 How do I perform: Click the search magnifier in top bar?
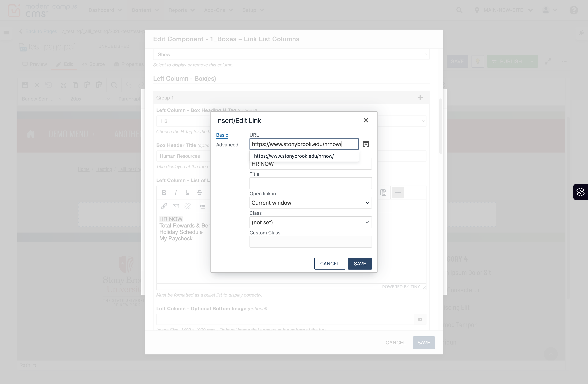459,10
